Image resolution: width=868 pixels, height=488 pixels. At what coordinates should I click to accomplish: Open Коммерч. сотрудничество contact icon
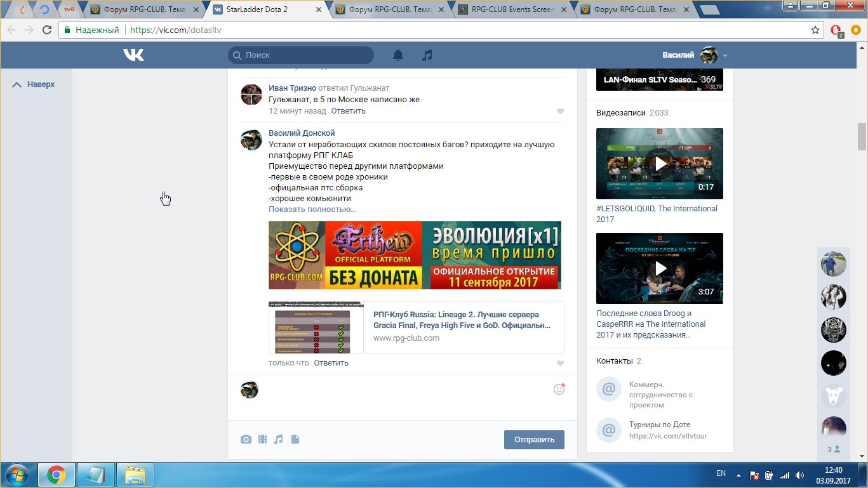coord(608,389)
